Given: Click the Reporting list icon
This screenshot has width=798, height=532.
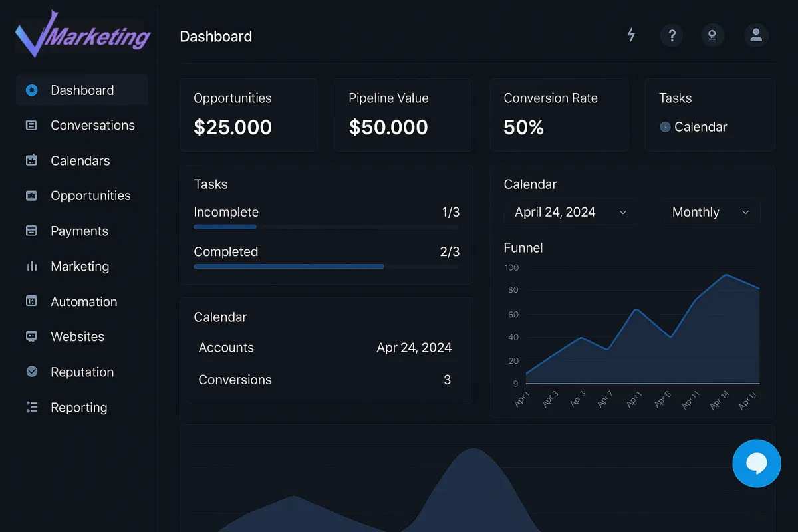Looking at the screenshot, I should (x=31, y=407).
